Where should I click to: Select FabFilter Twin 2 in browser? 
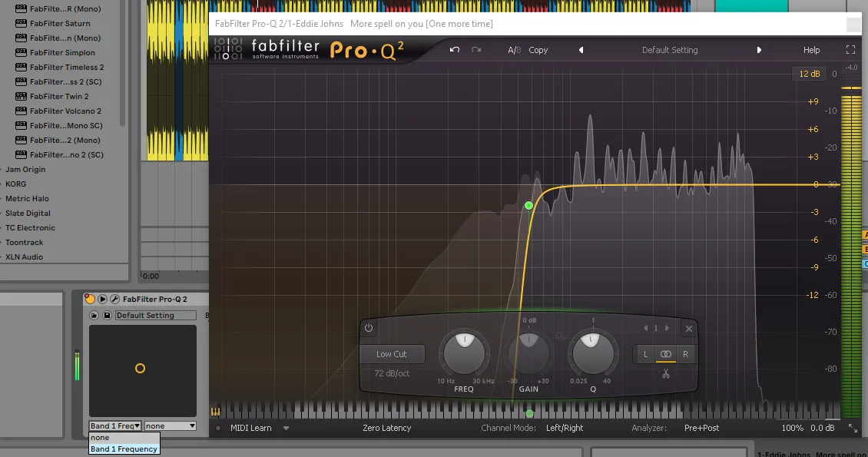coord(59,96)
